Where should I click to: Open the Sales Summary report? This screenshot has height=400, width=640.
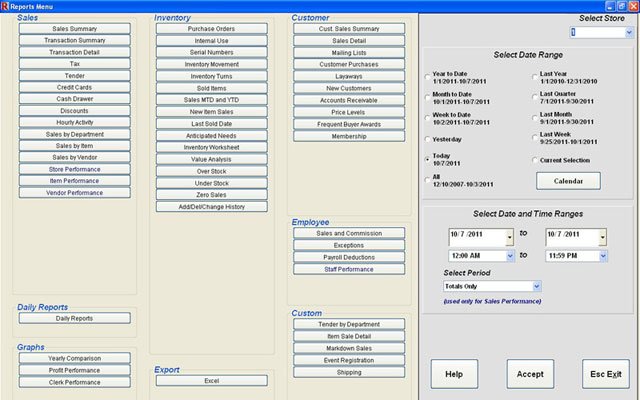[x=74, y=29]
